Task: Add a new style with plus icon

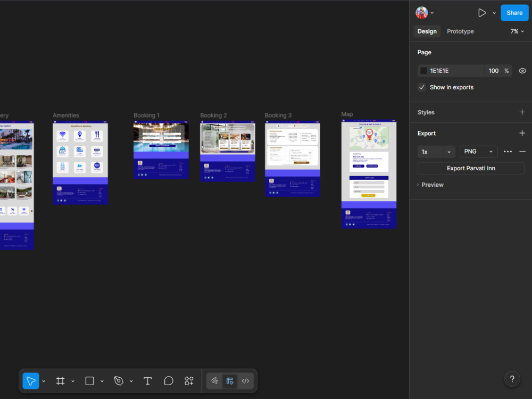Action: tap(522, 112)
